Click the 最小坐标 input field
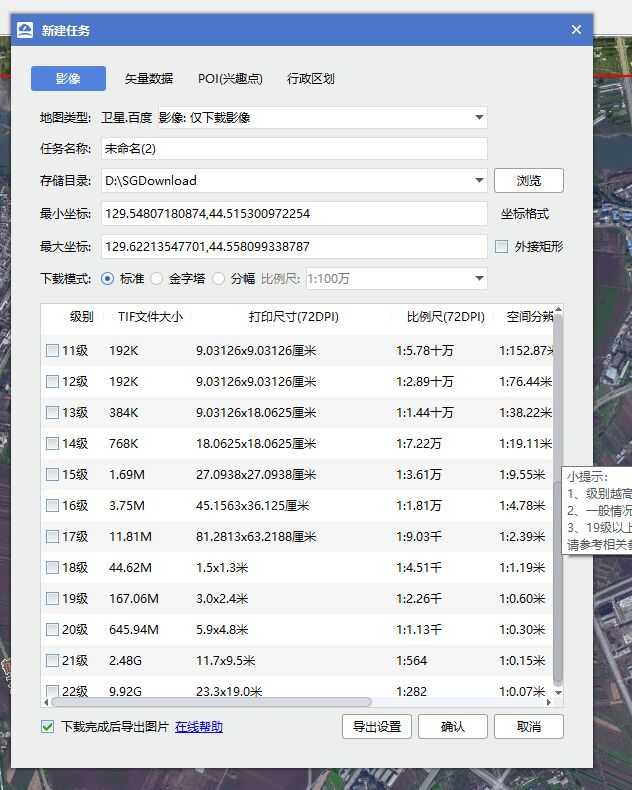The image size is (632, 790). click(294, 214)
